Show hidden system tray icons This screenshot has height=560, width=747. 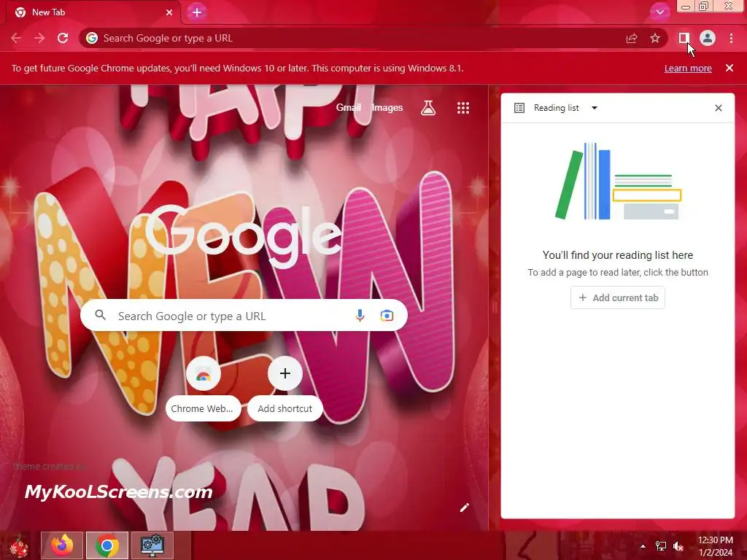pos(643,546)
